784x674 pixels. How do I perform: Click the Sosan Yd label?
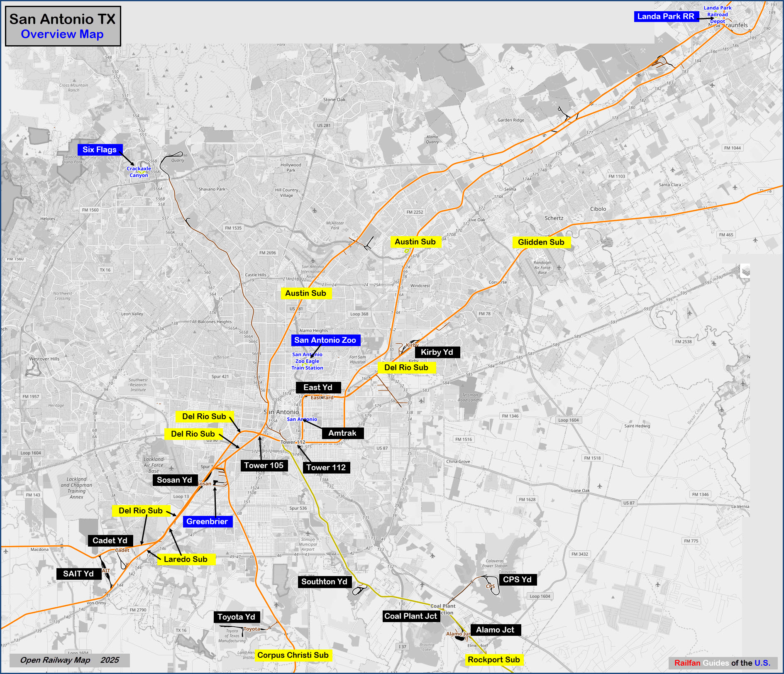[x=174, y=480]
